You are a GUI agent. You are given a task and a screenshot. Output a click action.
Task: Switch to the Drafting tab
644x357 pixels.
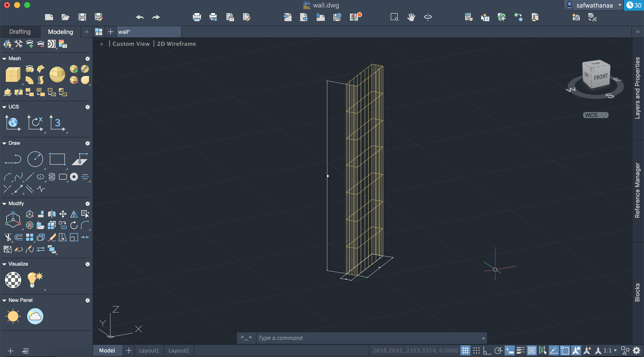pos(20,32)
